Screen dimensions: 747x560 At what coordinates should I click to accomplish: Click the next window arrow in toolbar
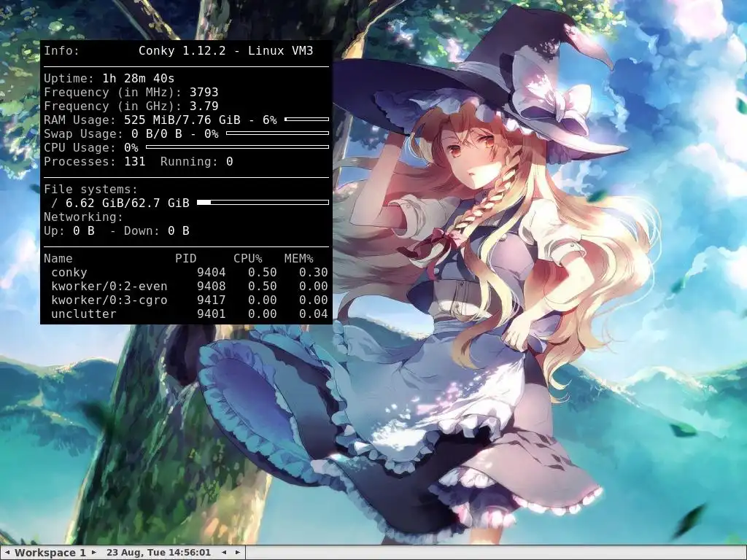coord(237,553)
